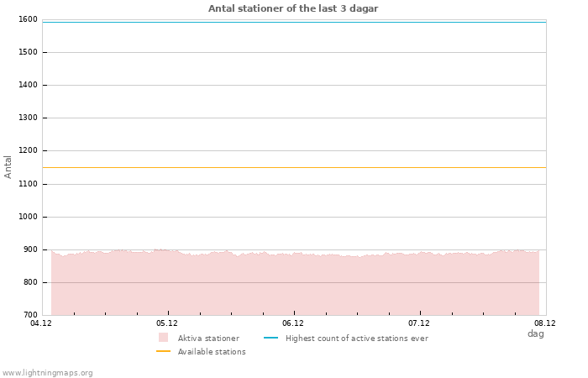Select the "Available stations" legend label
Image resolution: width=588 pixels, height=378 pixels.
tap(212, 352)
